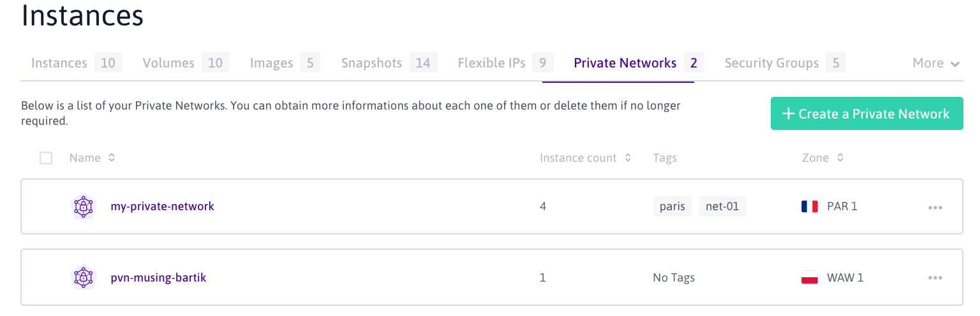Sort by Zone column arrows
This screenshot has width=980, height=316.
click(840, 157)
